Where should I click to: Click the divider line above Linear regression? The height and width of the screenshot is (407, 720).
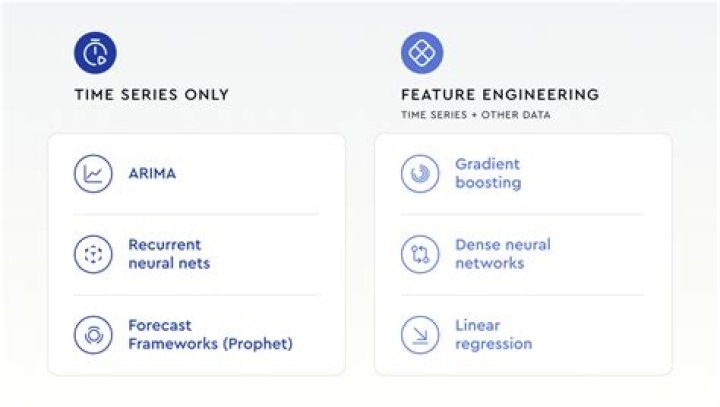coord(522,295)
